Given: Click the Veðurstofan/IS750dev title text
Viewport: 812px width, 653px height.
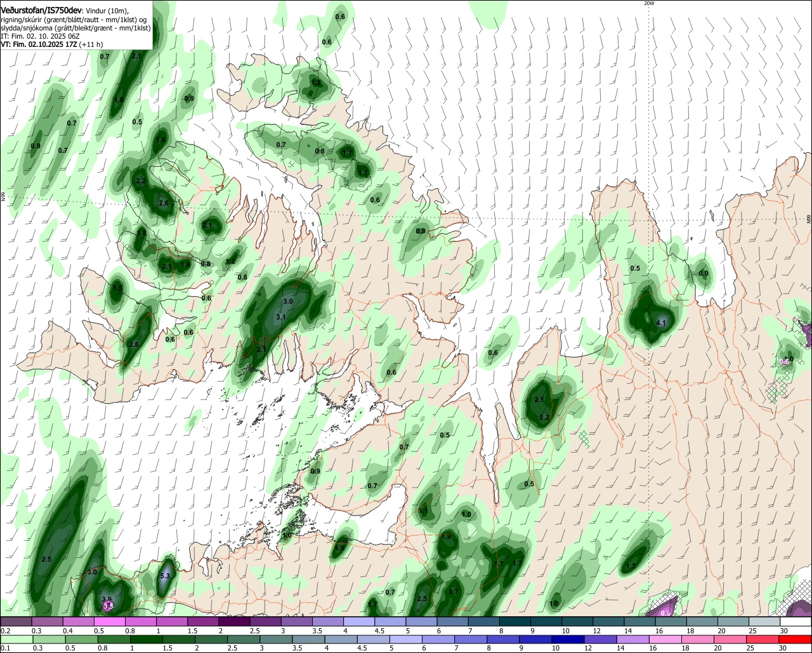Looking at the screenshot, I should point(41,10).
